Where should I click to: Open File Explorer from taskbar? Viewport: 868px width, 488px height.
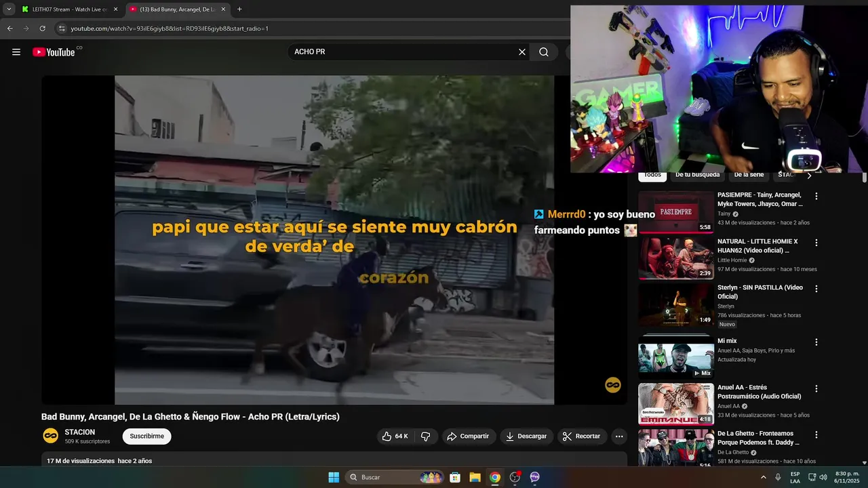coord(475,477)
